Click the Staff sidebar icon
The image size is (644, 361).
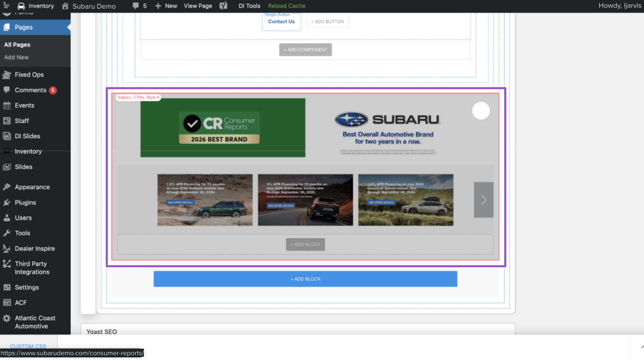coord(7,121)
